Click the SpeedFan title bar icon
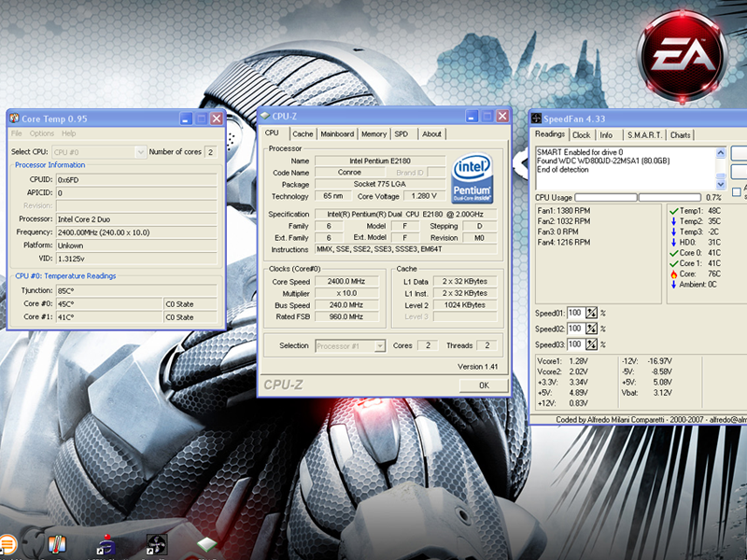Screen dimensions: 747x560 (x=536, y=119)
